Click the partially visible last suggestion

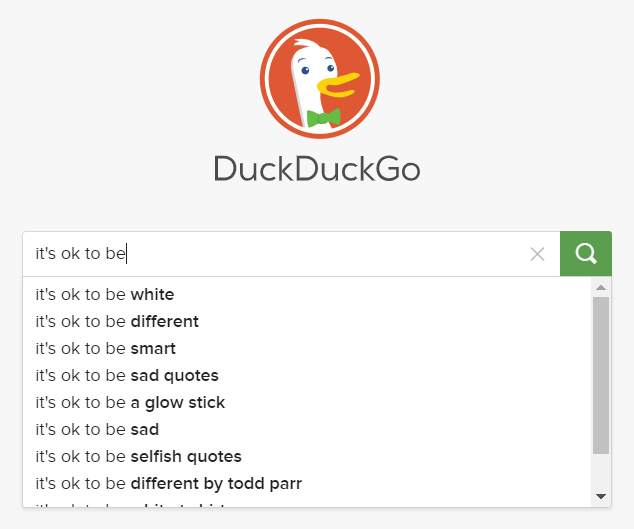coord(307,503)
